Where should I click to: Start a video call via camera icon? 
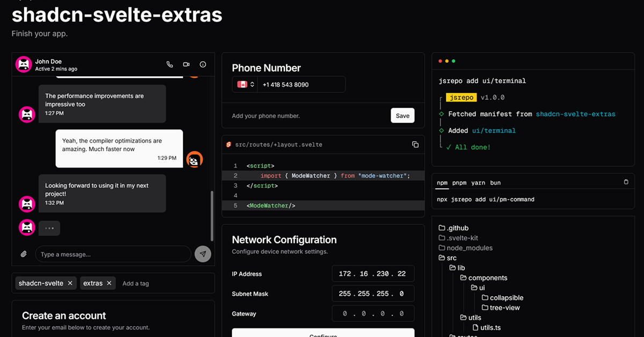186,64
